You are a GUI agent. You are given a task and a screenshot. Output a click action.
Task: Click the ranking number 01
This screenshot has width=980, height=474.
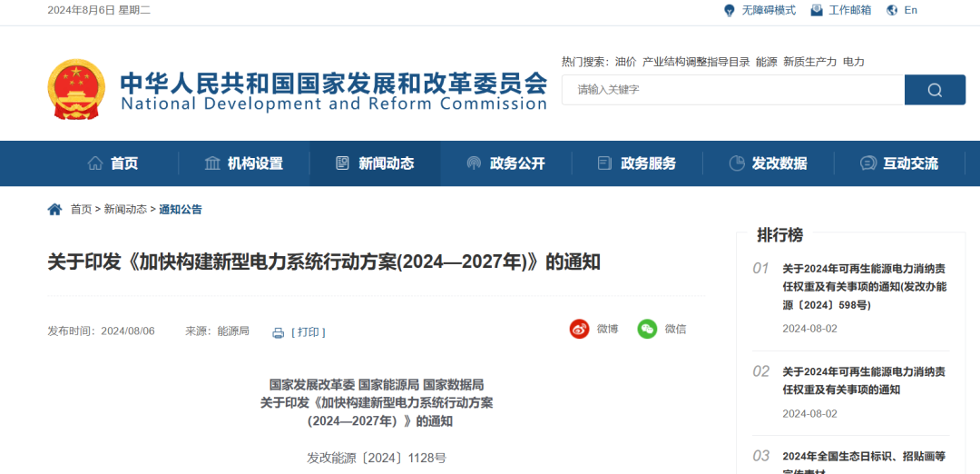pyautogui.click(x=761, y=269)
